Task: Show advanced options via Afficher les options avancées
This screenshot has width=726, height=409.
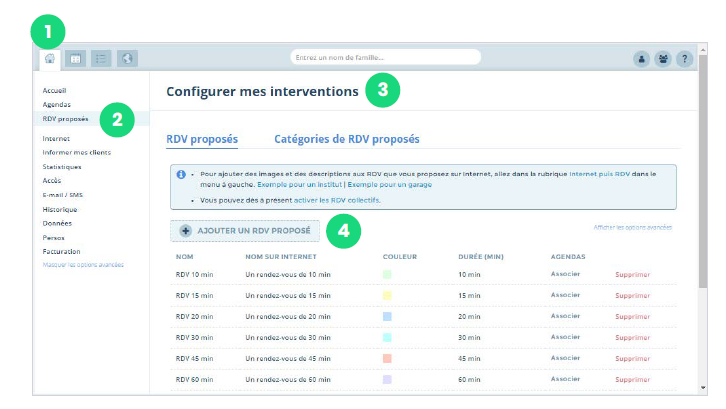Action: 632,228
